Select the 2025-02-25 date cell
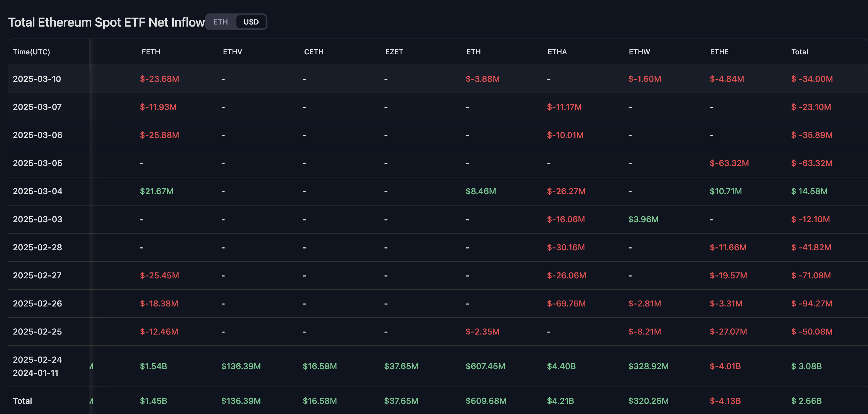868x414 pixels. point(37,332)
